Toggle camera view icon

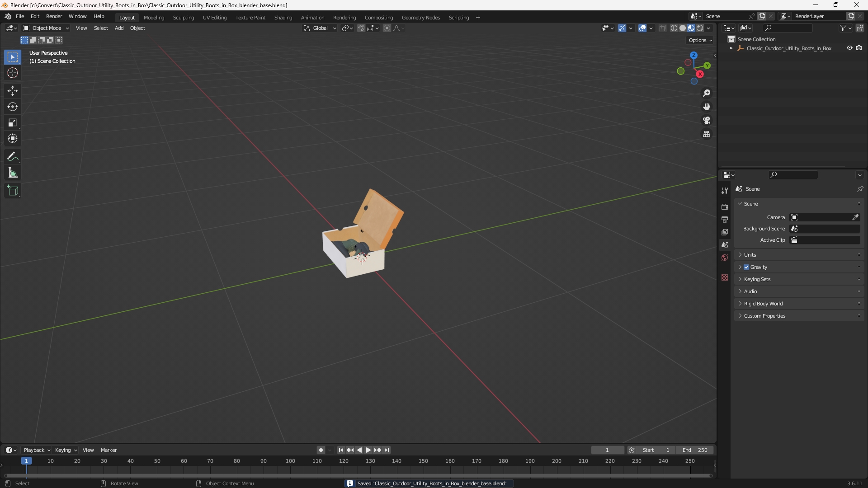pyautogui.click(x=706, y=120)
